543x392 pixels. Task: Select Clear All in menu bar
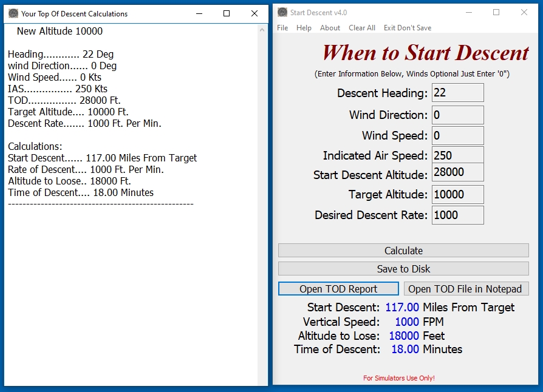coord(362,28)
